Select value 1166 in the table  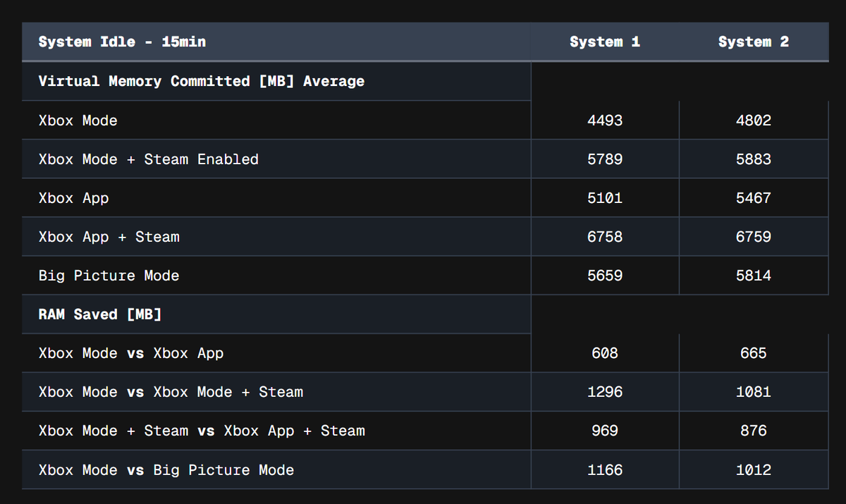coord(605,469)
